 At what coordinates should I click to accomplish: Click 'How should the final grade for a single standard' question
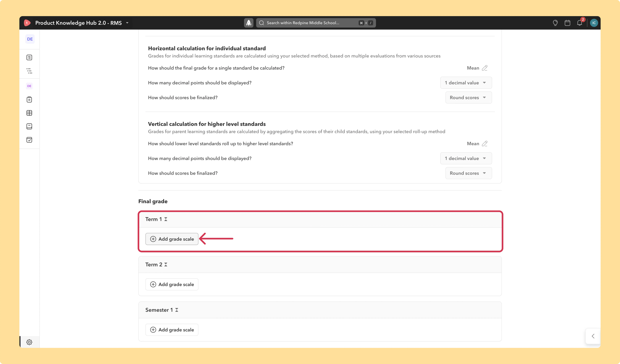point(216,68)
